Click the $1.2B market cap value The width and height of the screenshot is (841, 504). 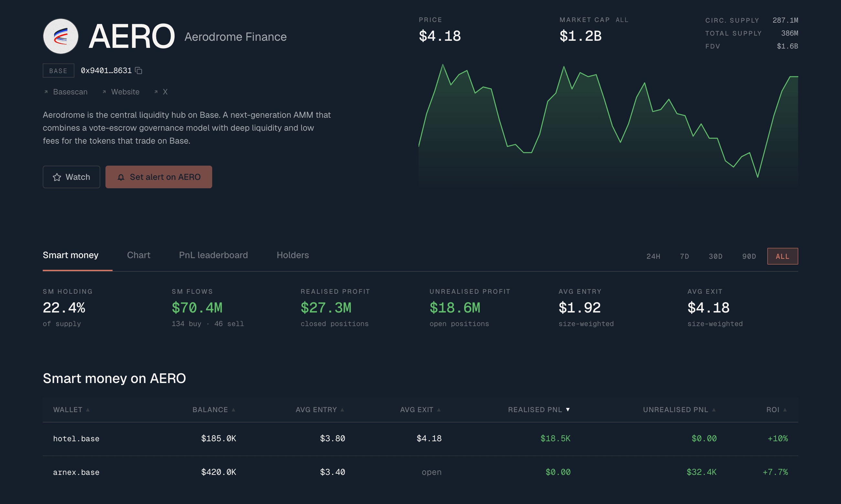tap(580, 36)
